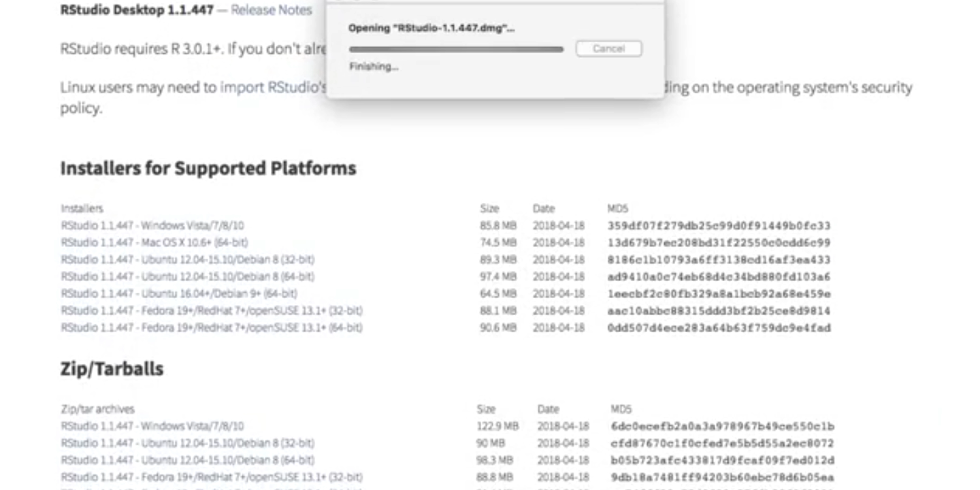Select MD5 hash starting with 8186c1b1
The width and height of the screenshot is (980, 490).
(719, 259)
